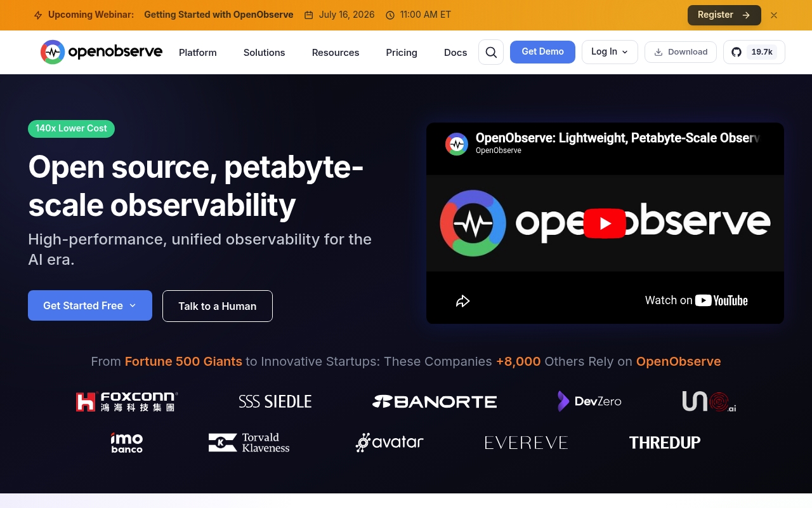This screenshot has width=812, height=508.
Task: Open the search magnifier icon
Action: (491, 52)
